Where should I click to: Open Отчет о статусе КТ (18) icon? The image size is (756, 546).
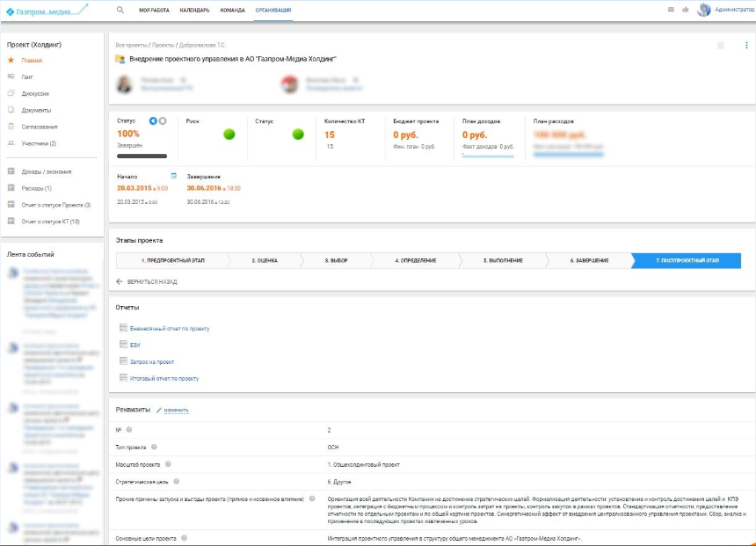11,222
